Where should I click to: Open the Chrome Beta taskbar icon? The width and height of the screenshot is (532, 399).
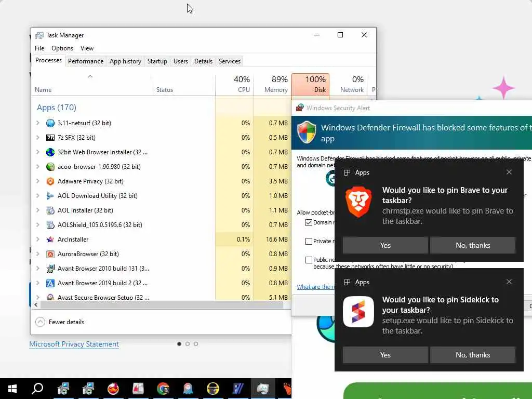pyautogui.click(x=163, y=389)
